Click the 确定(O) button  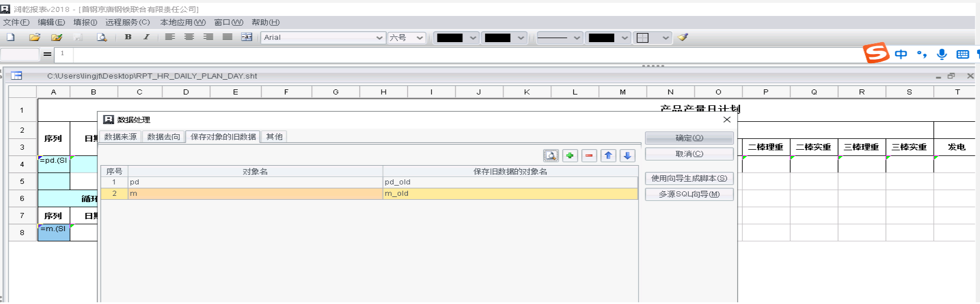pyautogui.click(x=689, y=138)
